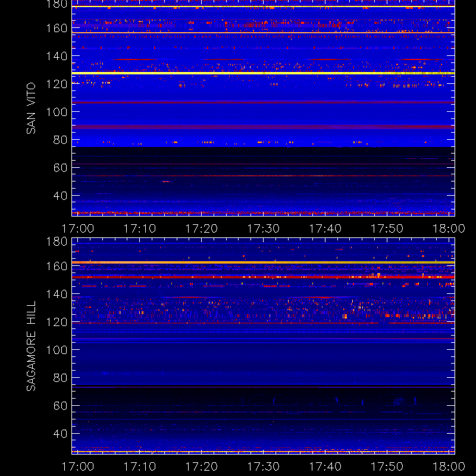Image resolution: width=476 pixels, height=476 pixels.
Task: Select the 140 tick label on San Vito axis
Action: [57, 56]
